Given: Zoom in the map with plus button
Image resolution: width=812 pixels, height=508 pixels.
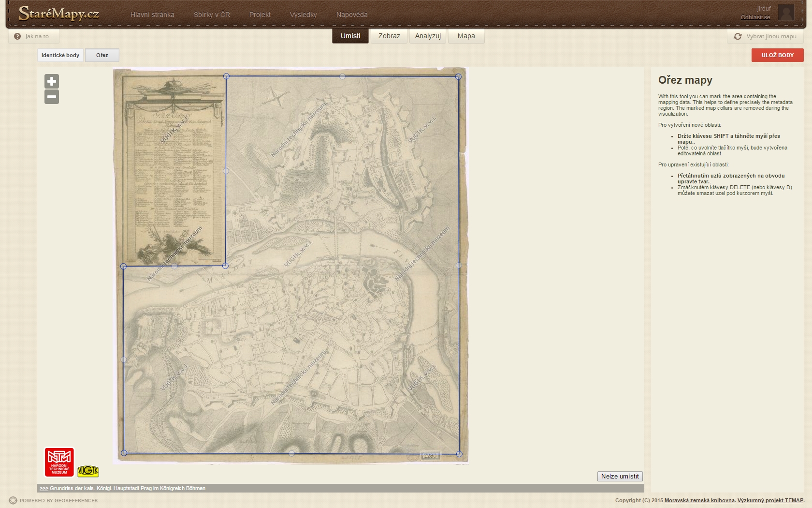Looking at the screenshot, I should coord(52,81).
